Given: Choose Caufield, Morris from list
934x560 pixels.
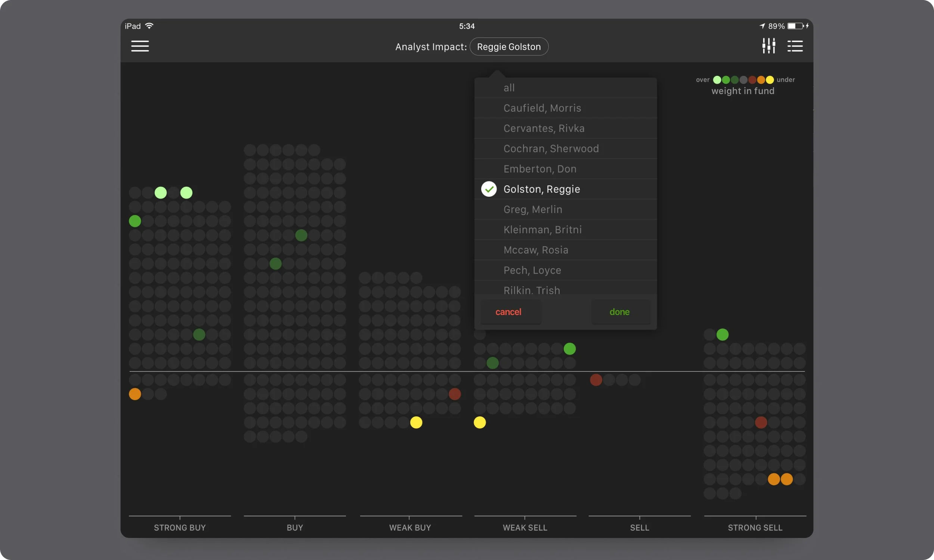Looking at the screenshot, I should point(542,108).
